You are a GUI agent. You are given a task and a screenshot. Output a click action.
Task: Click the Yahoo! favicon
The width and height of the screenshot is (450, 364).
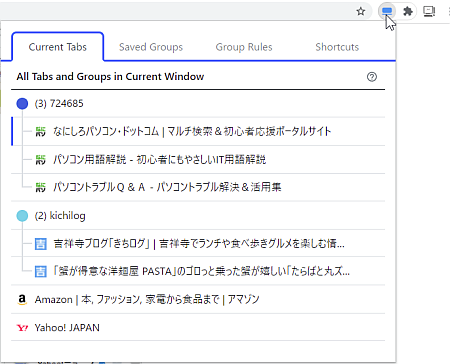point(22,328)
